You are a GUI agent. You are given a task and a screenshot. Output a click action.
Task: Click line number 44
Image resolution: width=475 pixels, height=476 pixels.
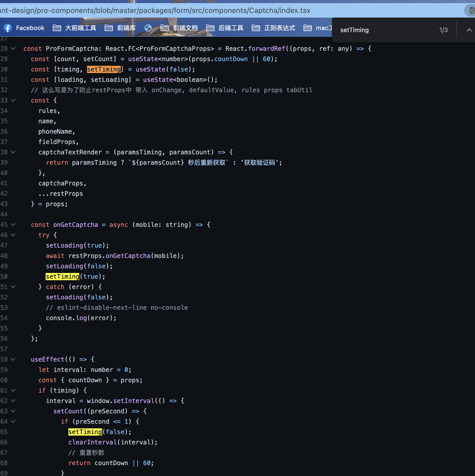pos(4,214)
